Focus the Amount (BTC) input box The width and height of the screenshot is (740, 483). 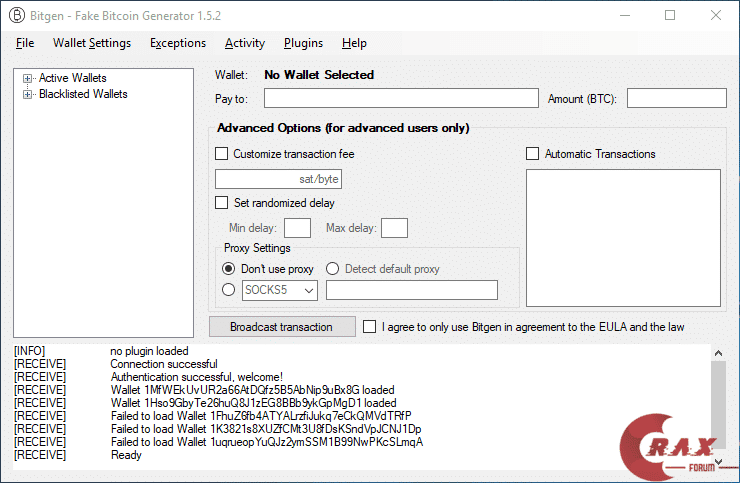pos(676,98)
